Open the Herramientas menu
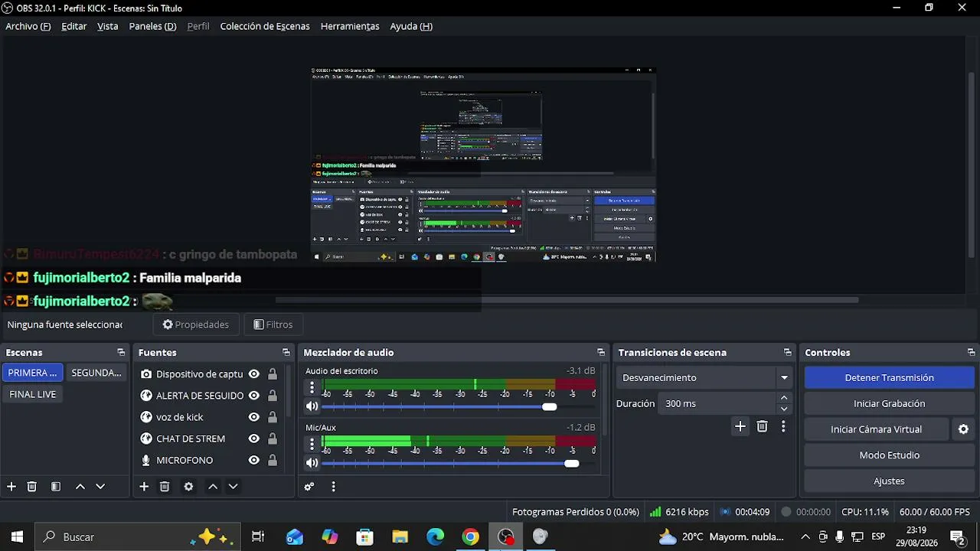980x551 pixels. 350,26
